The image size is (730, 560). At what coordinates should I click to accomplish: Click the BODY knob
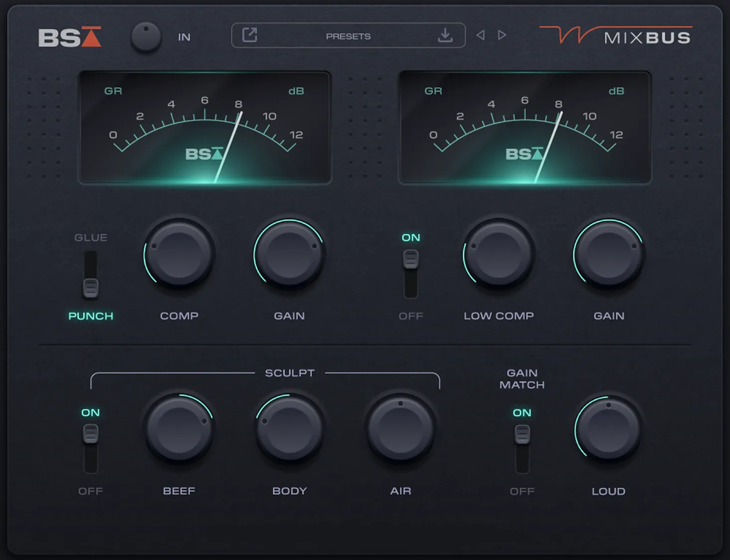pyautogui.click(x=289, y=429)
